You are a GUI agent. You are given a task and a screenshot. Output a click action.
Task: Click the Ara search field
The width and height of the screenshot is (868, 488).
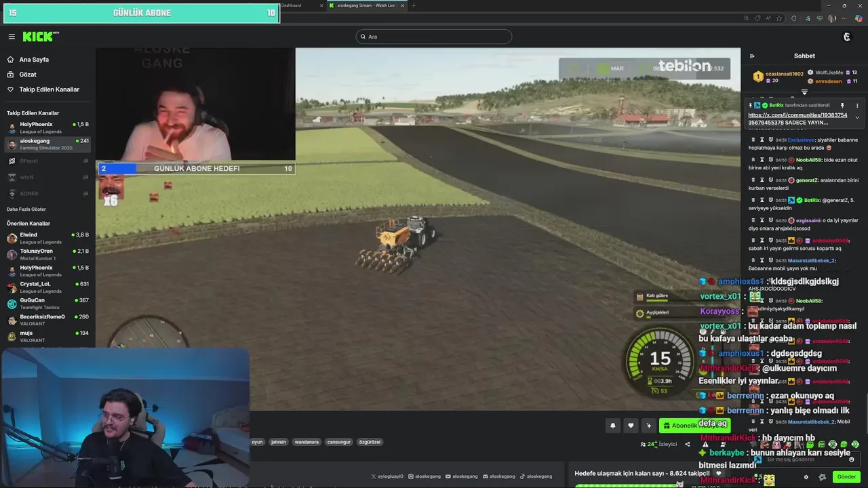pyautogui.click(x=434, y=37)
